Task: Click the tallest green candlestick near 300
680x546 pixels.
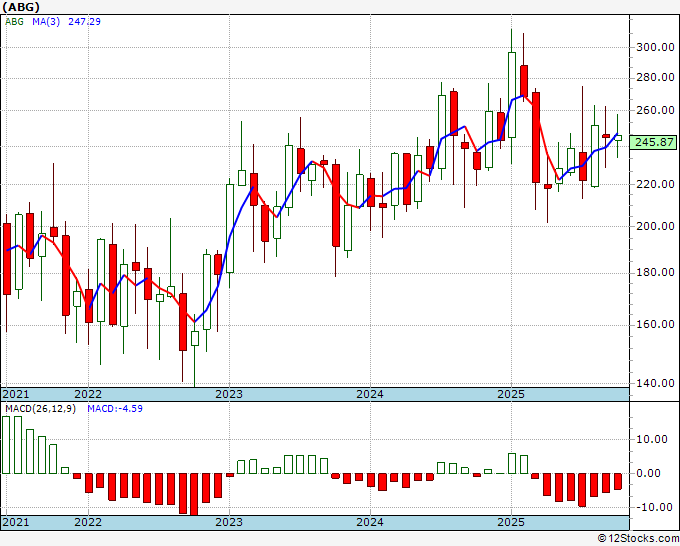Action: tap(512, 95)
